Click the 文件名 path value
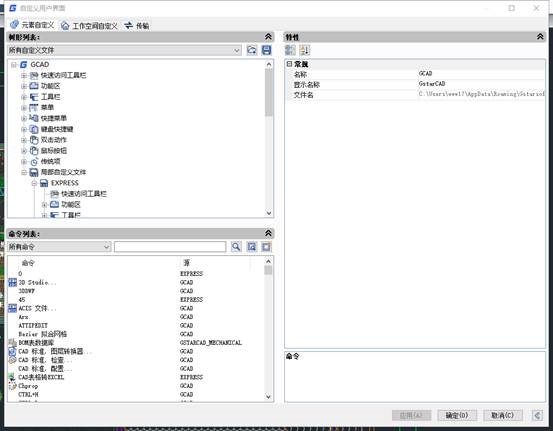Image resolution: width=553 pixels, height=431 pixels. click(481, 94)
